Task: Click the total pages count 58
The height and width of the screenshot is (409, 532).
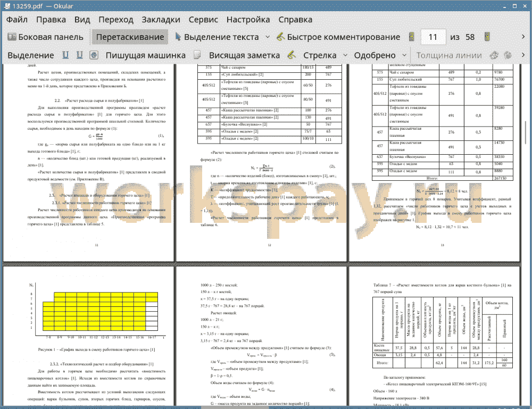Action: 470,37
